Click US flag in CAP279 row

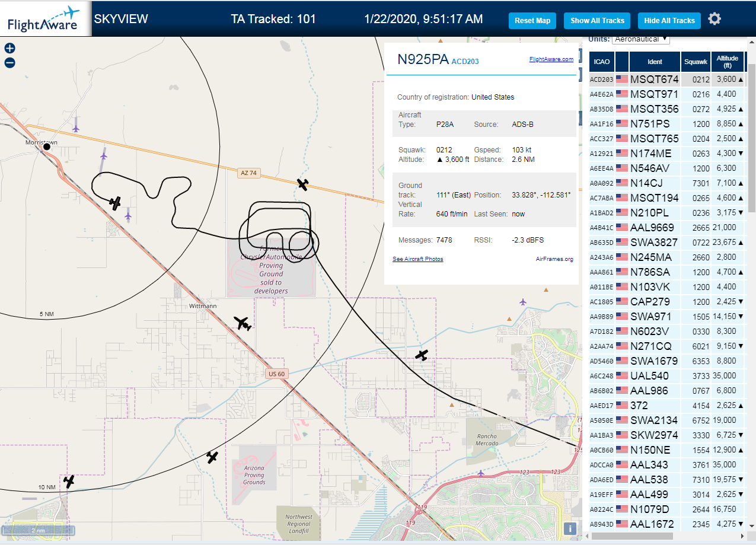622,301
